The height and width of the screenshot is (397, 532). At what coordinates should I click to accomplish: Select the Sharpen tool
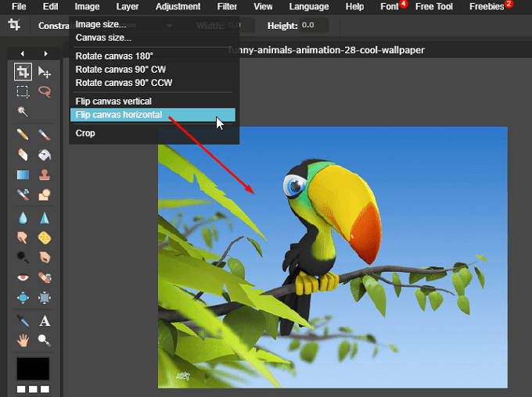tap(45, 218)
